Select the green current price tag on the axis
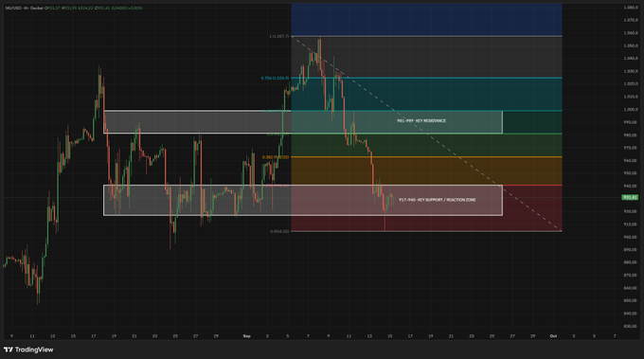Screen dimensions: 644x359 (630, 198)
